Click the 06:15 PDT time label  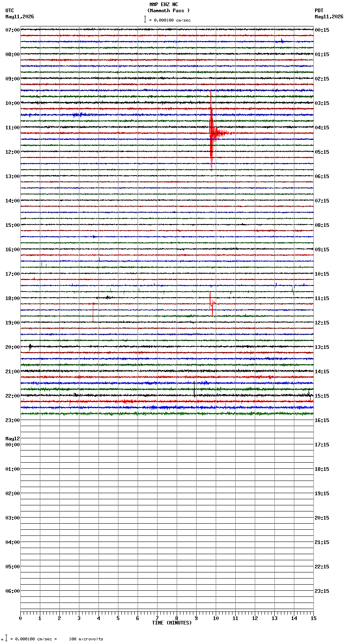coord(322,176)
